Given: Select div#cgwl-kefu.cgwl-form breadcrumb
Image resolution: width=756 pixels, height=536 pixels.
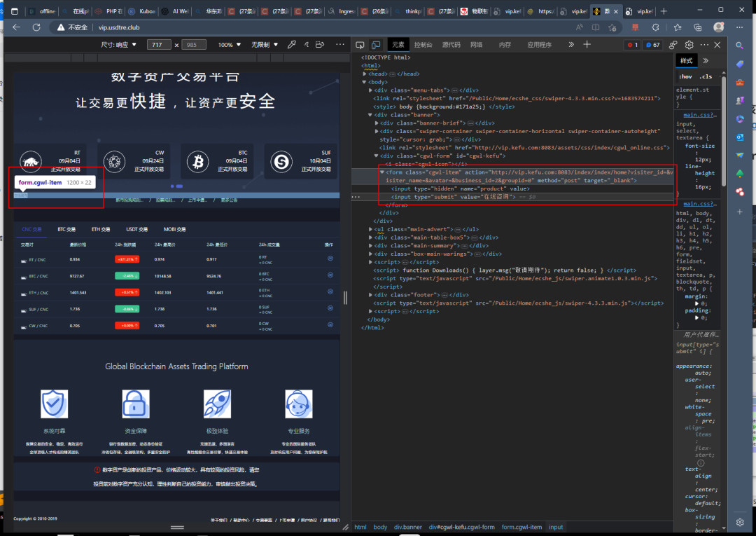Looking at the screenshot, I should tap(461, 527).
